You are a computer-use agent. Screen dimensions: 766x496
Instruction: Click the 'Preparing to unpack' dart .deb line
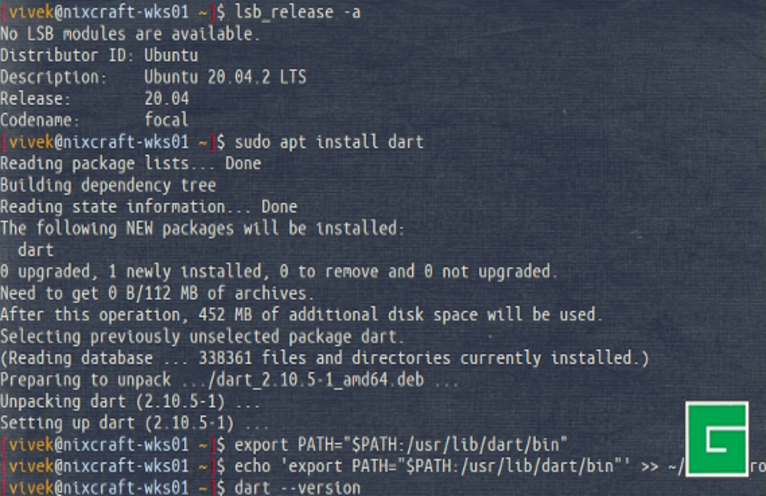tap(230, 380)
